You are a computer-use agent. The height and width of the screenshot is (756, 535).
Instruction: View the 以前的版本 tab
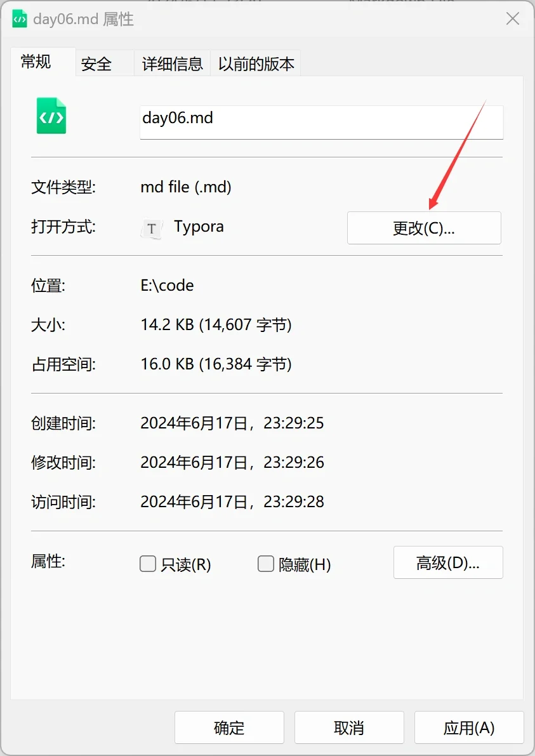click(256, 63)
